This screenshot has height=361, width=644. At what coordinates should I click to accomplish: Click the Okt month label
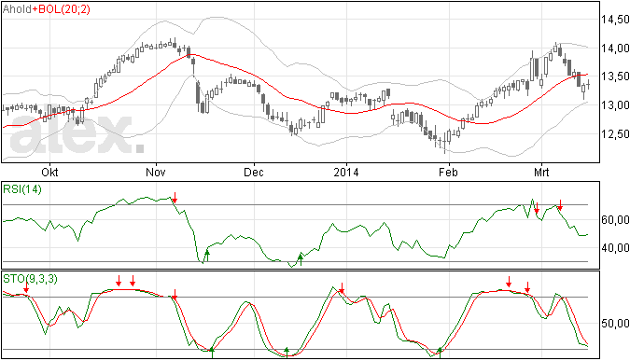50,172
